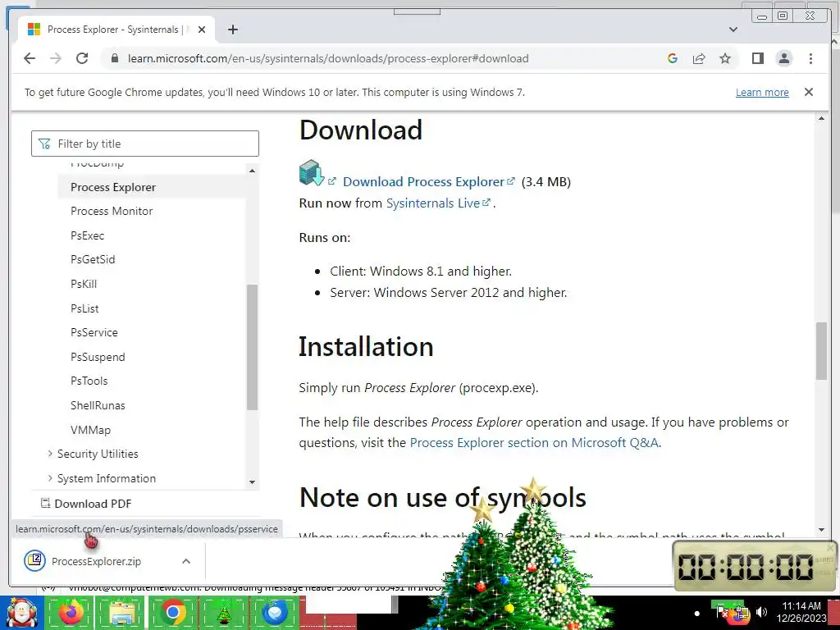Click the sidebar scrollbar thumb
Screen dimensions: 840x630
pos(252,347)
